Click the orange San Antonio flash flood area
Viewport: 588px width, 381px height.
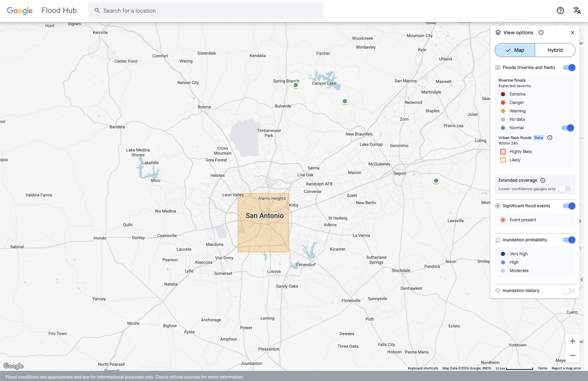pyautogui.click(x=263, y=231)
